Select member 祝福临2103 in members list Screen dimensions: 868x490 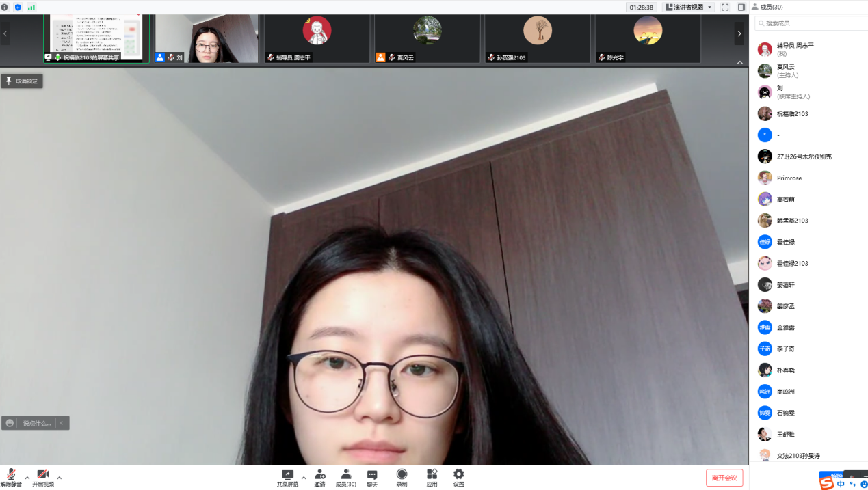[x=792, y=114]
